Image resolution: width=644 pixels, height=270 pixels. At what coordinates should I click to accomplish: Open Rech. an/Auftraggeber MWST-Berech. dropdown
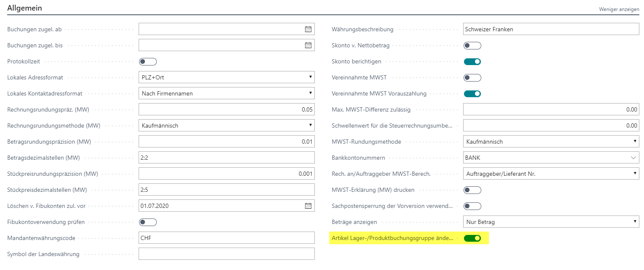click(551, 174)
